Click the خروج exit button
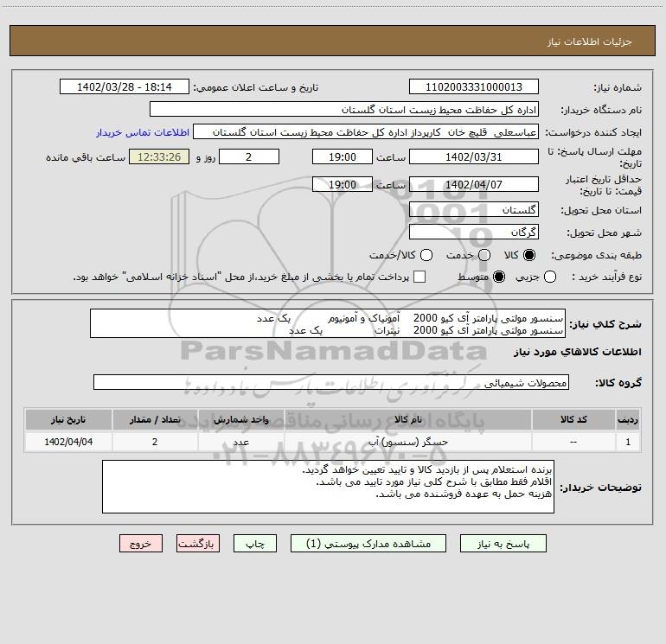The width and height of the screenshot is (666, 644). click(141, 544)
